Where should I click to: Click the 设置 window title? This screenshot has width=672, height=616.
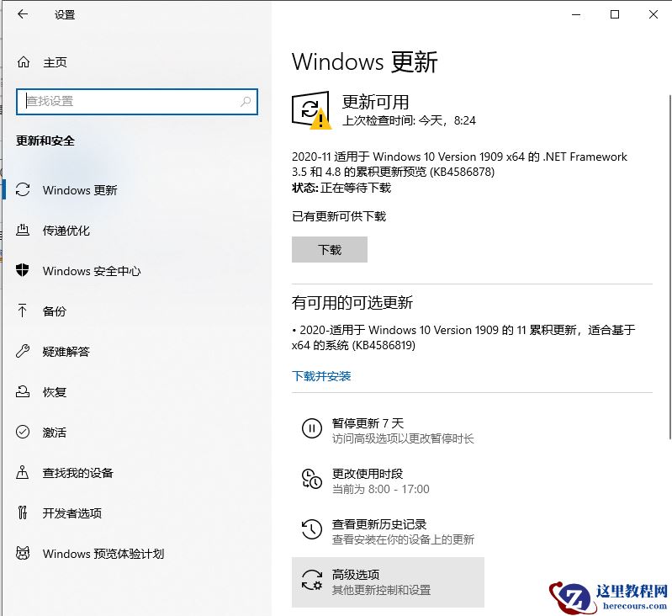[x=65, y=15]
